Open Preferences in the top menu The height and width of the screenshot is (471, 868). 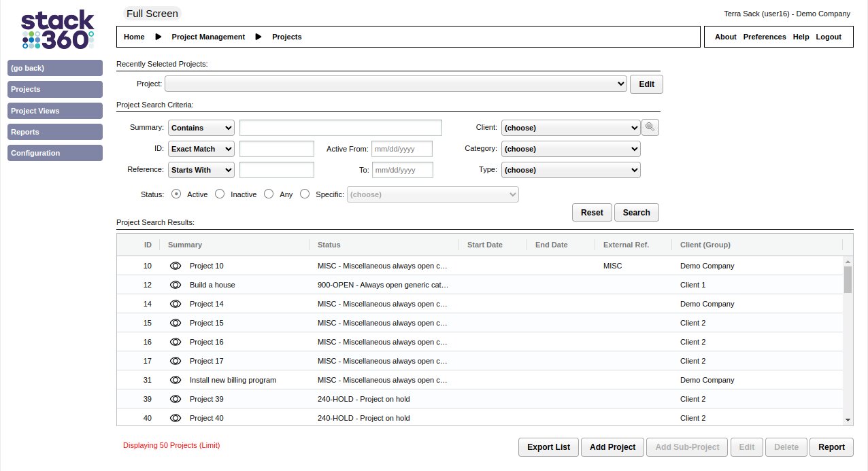(x=764, y=37)
